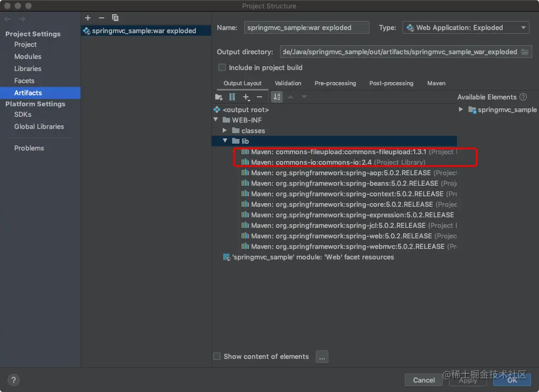
Task: Select the spring-webmvc:5.0.2.RELEASE library row
Action: pyautogui.click(x=349, y=247)
